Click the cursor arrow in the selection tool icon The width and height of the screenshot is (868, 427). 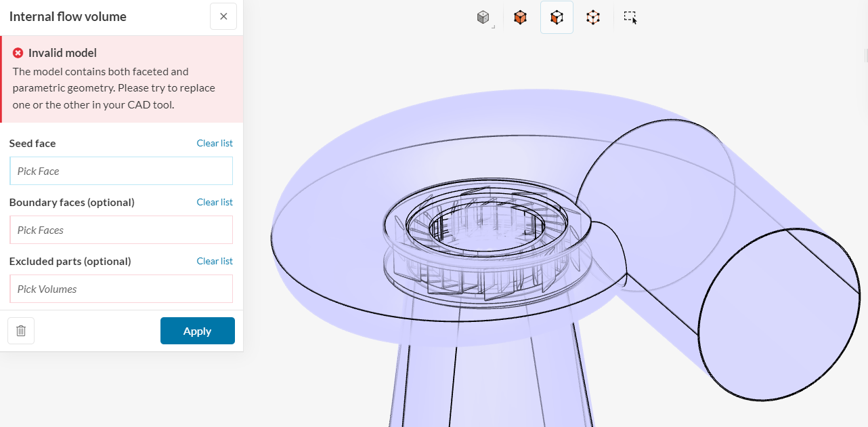tap(633, 21)
